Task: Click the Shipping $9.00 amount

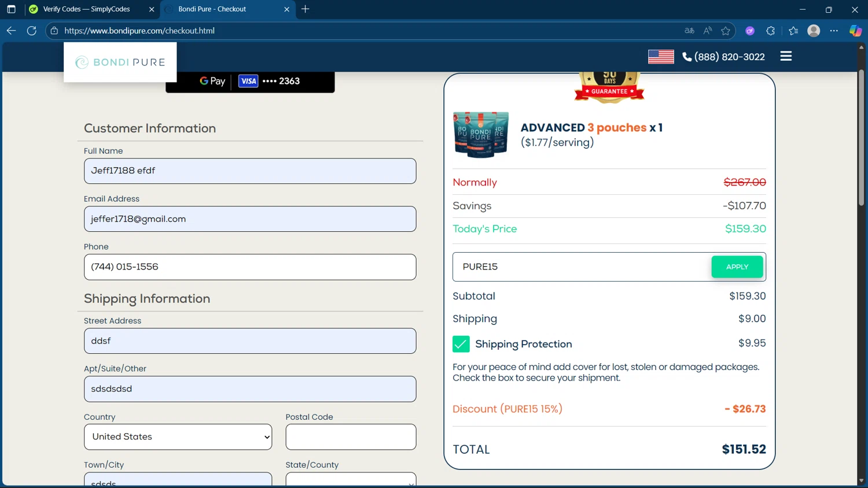Action: [752, 319]
